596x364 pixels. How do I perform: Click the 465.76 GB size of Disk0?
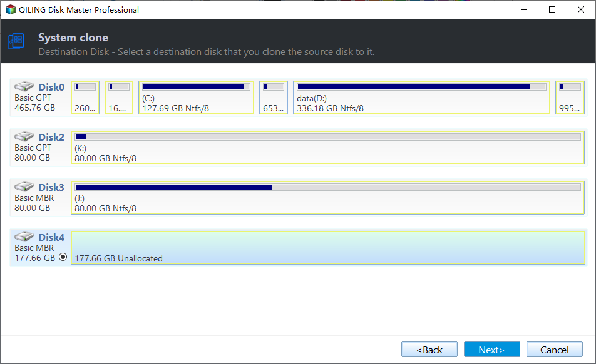point(34,108)
